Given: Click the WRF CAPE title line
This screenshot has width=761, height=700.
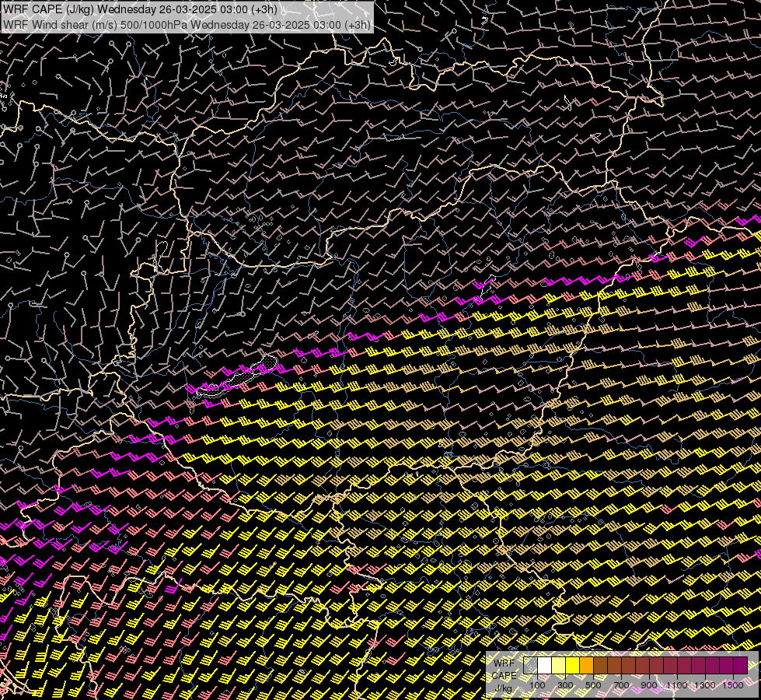Looking at the screenshot, I should pos(140,9).
